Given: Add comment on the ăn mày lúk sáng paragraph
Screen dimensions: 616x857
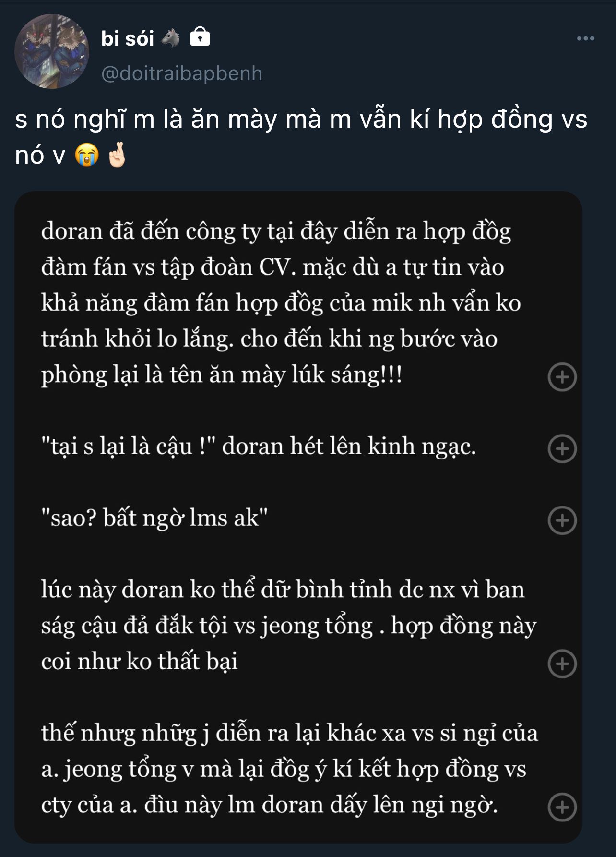Looking at the screenshot, I should [562, 377].
